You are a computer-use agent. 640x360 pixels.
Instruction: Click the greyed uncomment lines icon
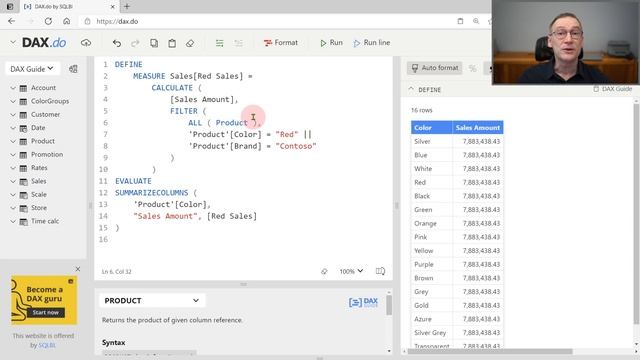(238, 43)
